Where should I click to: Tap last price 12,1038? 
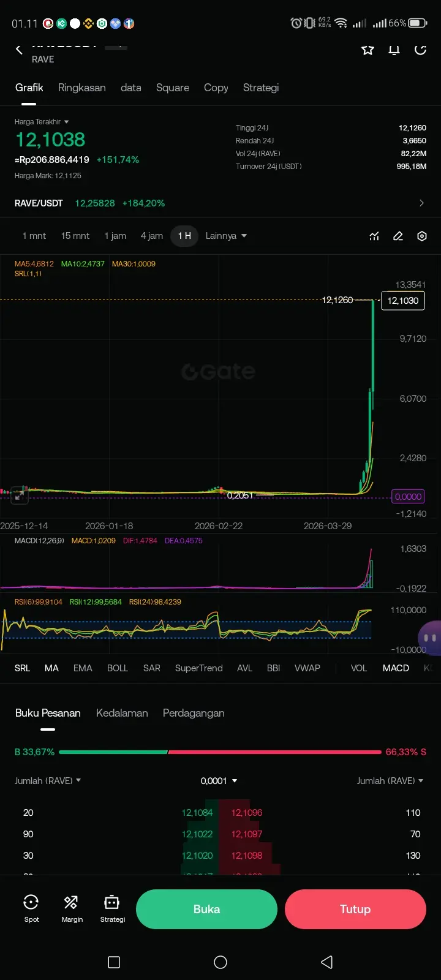coord(50,140)
